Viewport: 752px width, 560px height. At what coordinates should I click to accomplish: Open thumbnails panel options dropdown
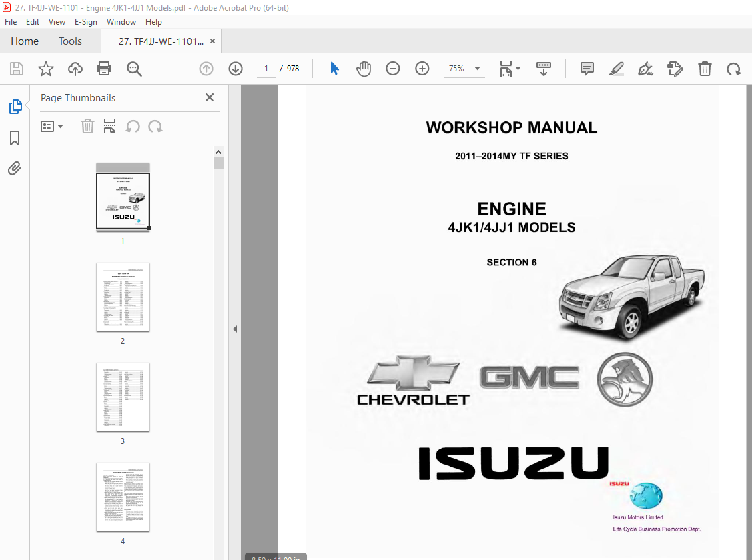(x=52, y=127)
